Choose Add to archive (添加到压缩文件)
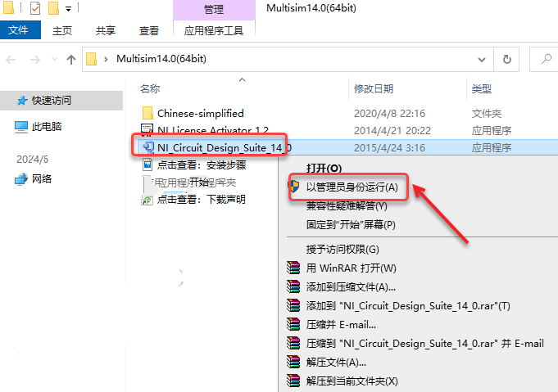The image size is (558, 392). 351,286
